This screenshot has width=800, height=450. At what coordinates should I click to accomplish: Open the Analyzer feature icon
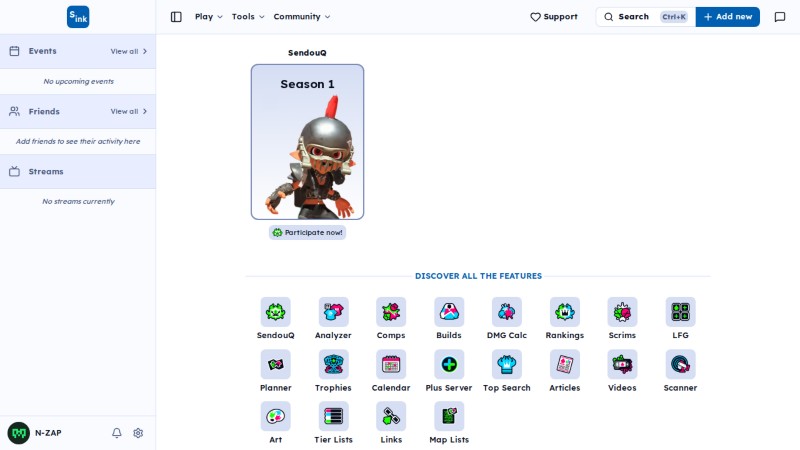click(x=333, y=312)
